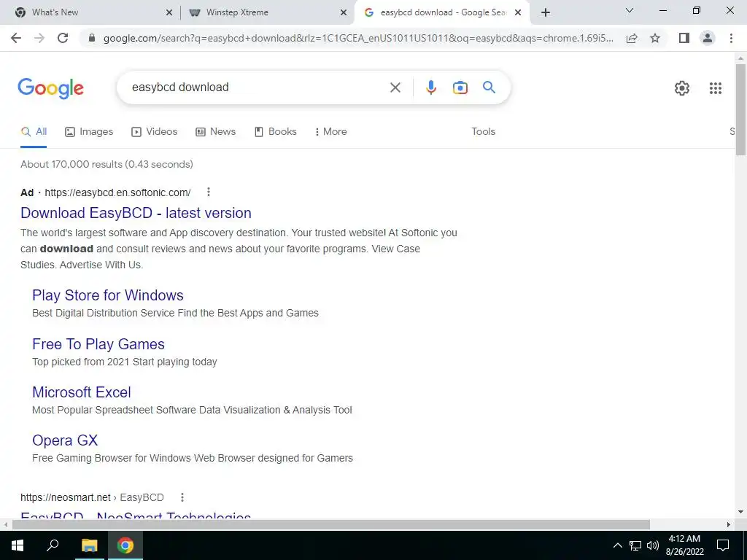Open the Play Store for Windows link
Image resolution: width=747 pixels, height=560 pixels.
click(x=108, y=295)
